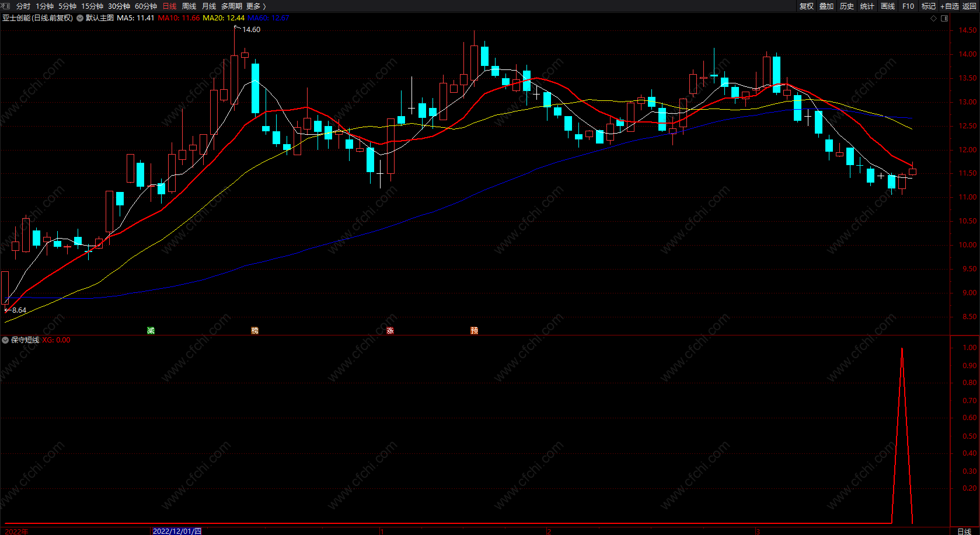Click the 12.00 price axis label
This screenshot has height=535, width=980.
coord(967,150)
